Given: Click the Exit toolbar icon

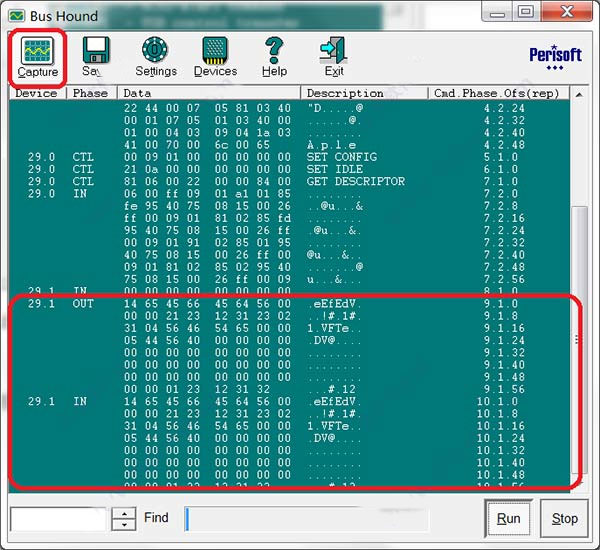Looking at the screenshot, I should point(333,56).
